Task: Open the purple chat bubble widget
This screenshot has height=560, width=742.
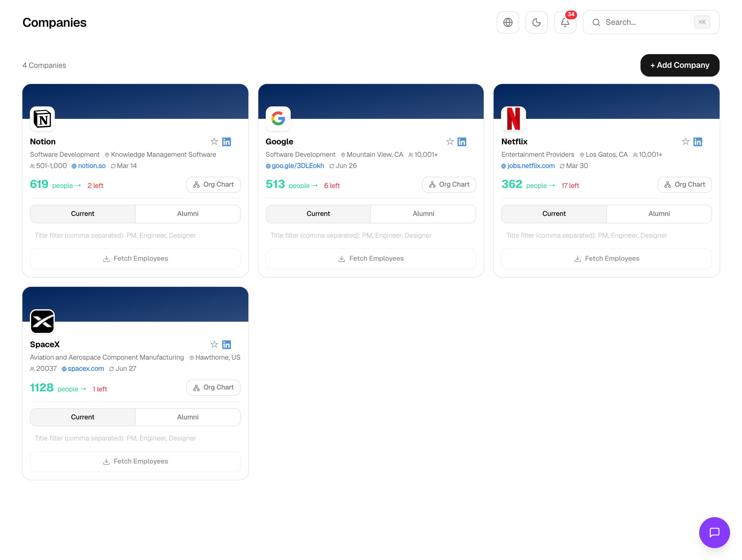Action: tap(714, 532)
